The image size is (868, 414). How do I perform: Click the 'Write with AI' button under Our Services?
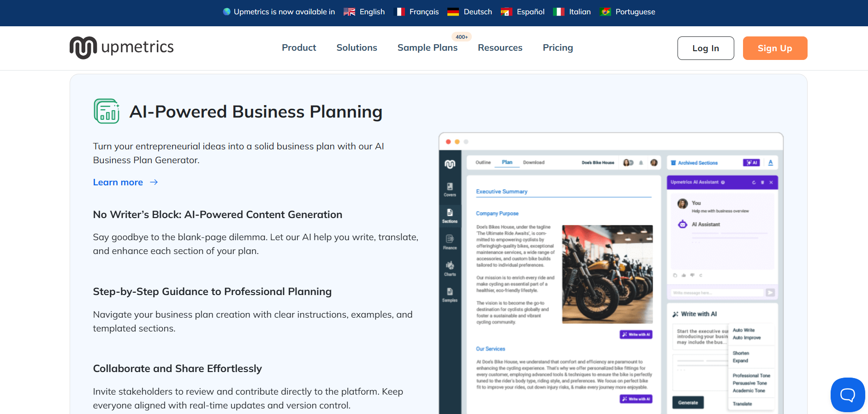636,399
